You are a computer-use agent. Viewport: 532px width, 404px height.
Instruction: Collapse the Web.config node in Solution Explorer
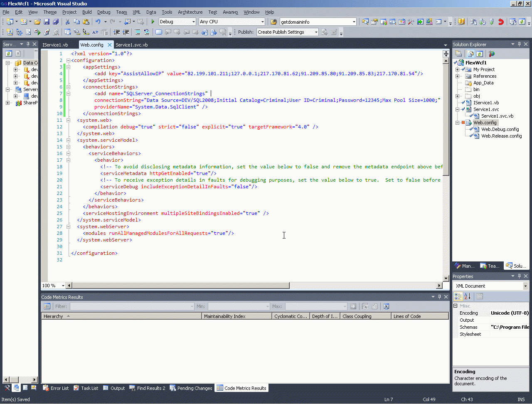458,123
